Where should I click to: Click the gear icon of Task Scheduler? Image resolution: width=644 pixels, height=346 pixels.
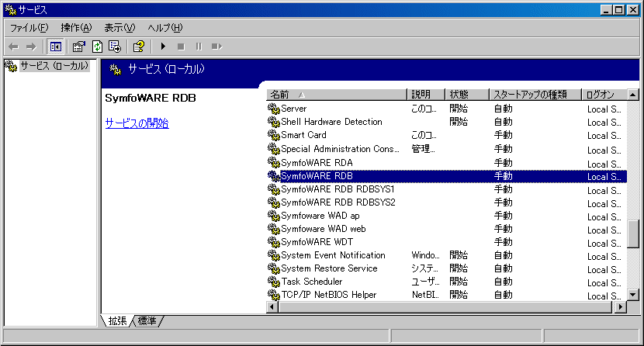click(274, 282)
